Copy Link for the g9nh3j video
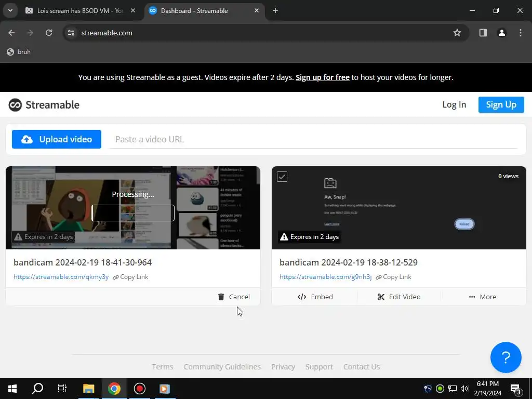 pyautogui.click(x=394, y=277)
